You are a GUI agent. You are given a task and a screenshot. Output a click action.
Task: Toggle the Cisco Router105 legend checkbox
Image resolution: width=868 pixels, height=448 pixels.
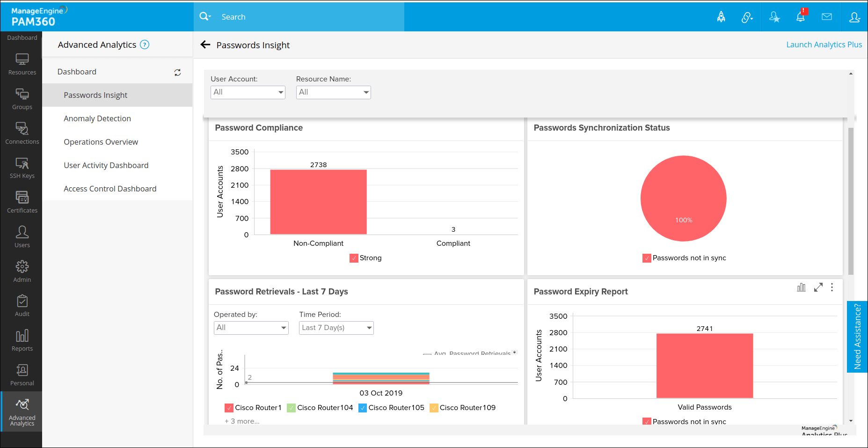pyautogui.click(x=362, y=408)
